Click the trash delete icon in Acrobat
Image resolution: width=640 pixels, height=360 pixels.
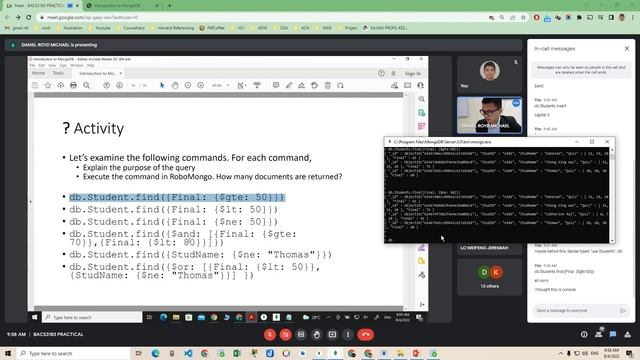pos(328,85)
